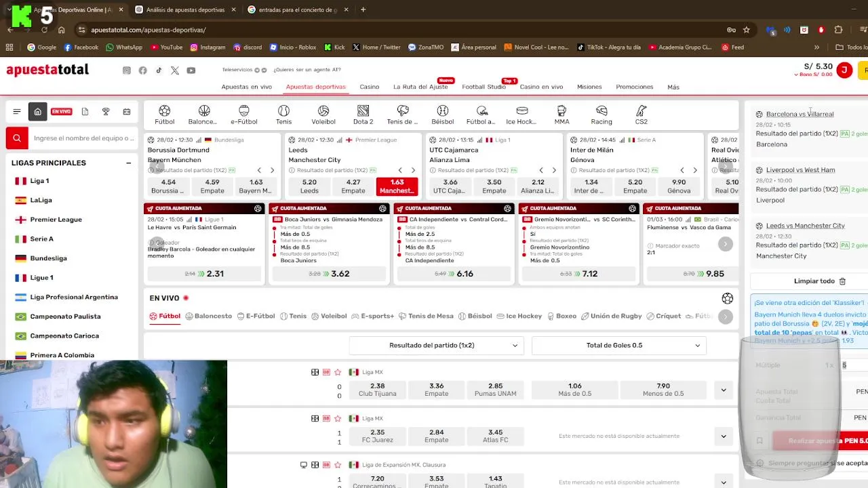The width and height of the screenshot is (868, 488).
Task: Toggle the EN VIVO live filter badge
Action: (x=61, y=112)
